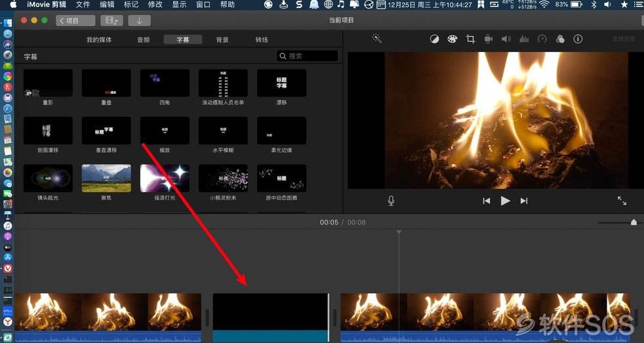Image resolution: width=644 pixels, height=343 pixels.
Task: Select the 柔化边缘 title thumbnail
Action: point(281,131)
